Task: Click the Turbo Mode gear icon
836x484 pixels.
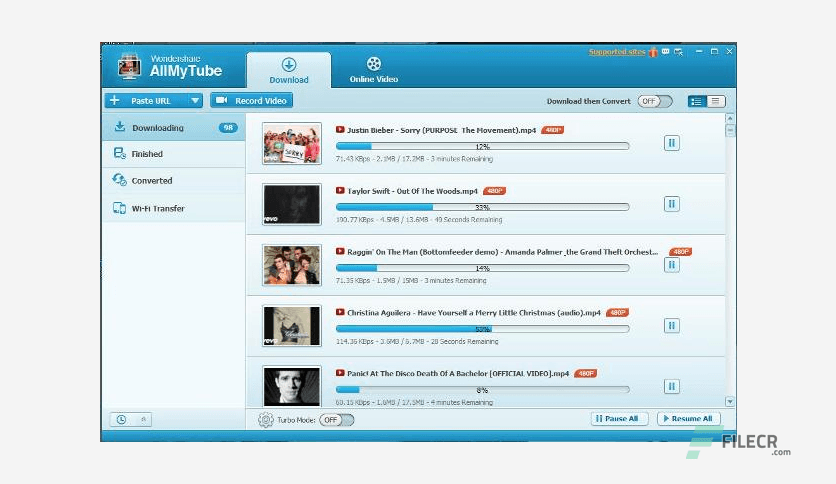Action: pos(266,420)
